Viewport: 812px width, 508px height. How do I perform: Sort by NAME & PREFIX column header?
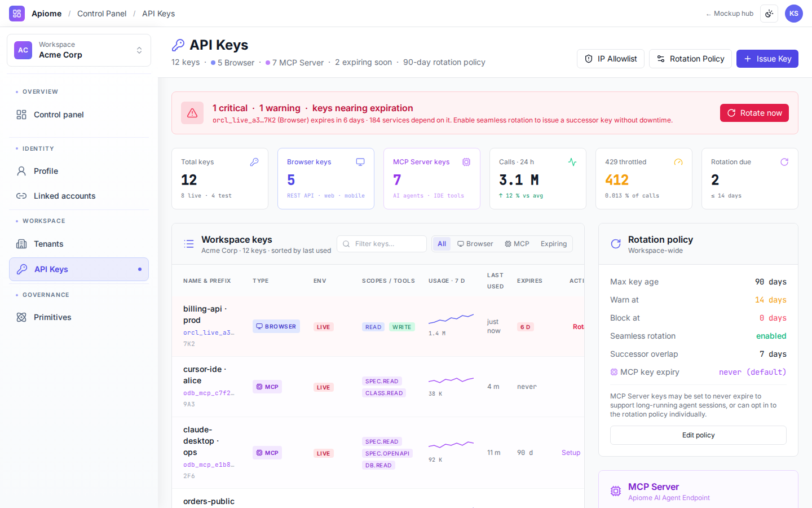[207, 281]
